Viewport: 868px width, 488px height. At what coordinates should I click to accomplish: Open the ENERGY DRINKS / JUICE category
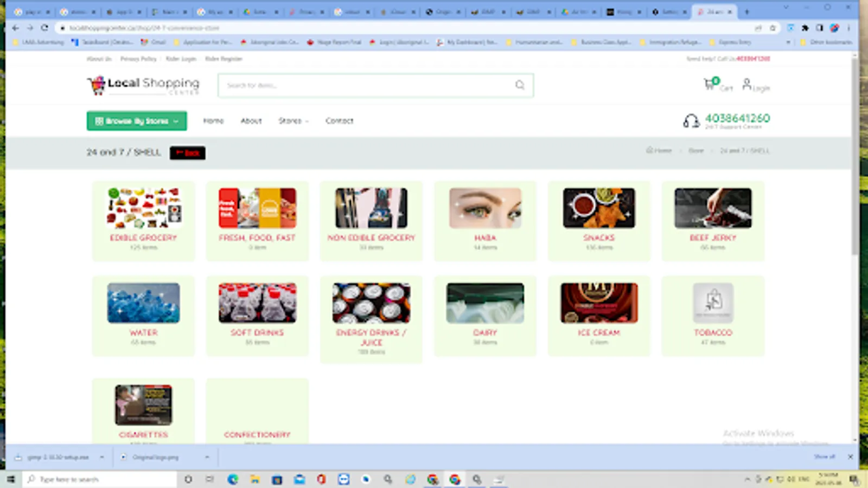click(371, 319)
